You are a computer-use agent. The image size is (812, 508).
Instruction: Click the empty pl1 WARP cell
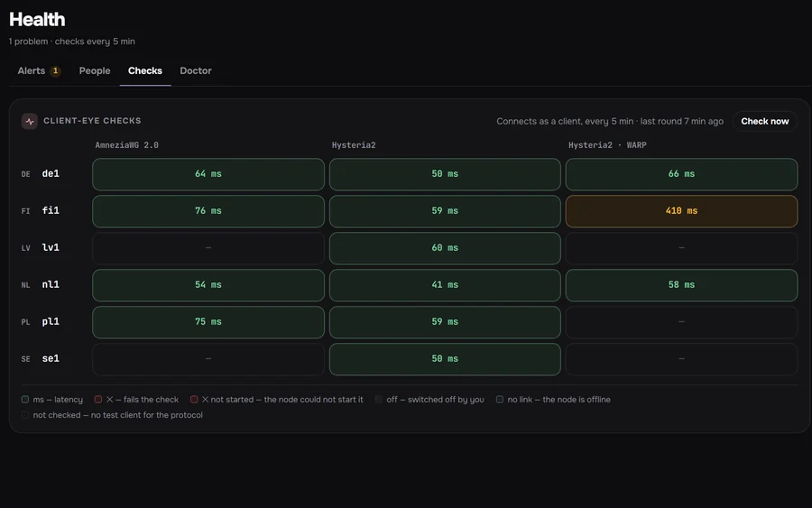[681, 322]
